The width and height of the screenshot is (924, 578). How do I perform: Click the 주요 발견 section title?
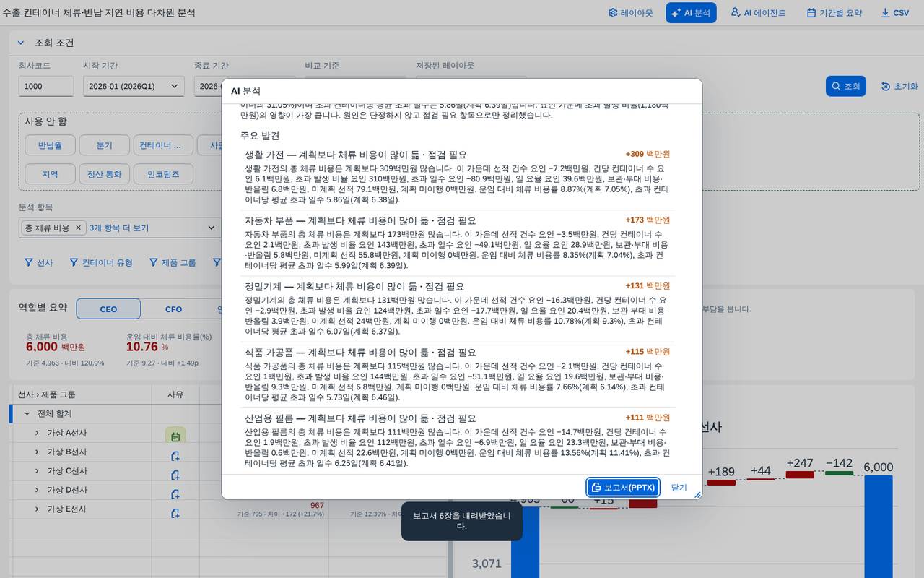point(260,135)
